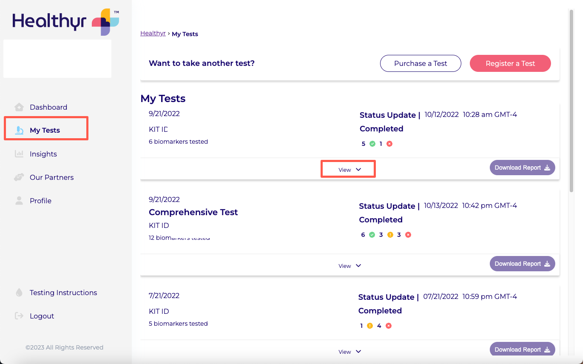Open the Insights menu item
Screen dimensions: 588x364
pyautogui.click(x=43, y=154)
